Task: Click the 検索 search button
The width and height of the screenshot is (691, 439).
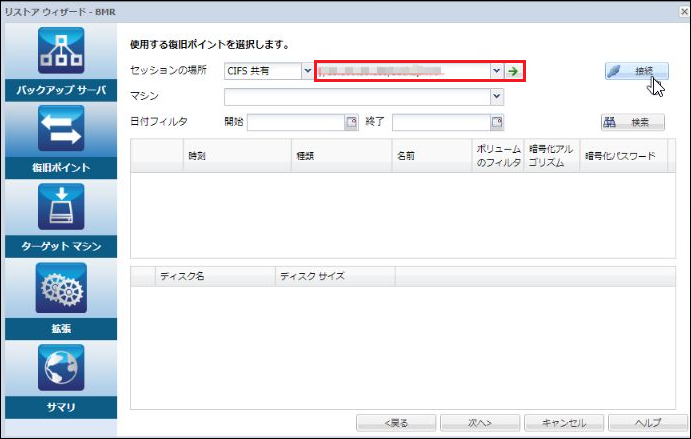Action: (633, 123)
